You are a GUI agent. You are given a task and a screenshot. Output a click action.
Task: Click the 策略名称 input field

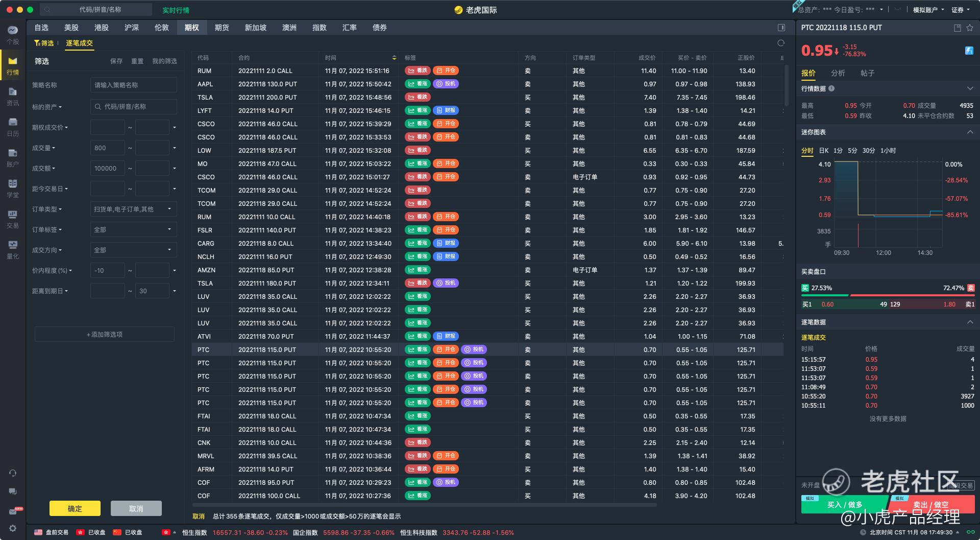pos(134,85)
